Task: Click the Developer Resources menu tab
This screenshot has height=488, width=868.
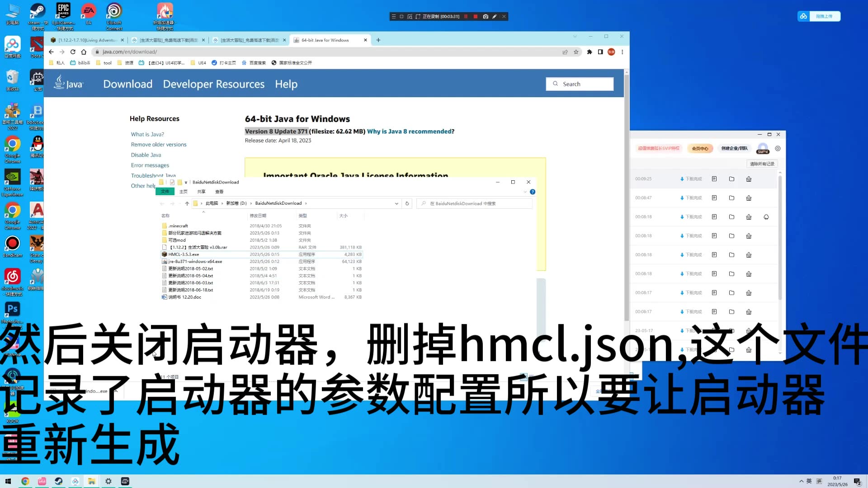Action: 213,84
